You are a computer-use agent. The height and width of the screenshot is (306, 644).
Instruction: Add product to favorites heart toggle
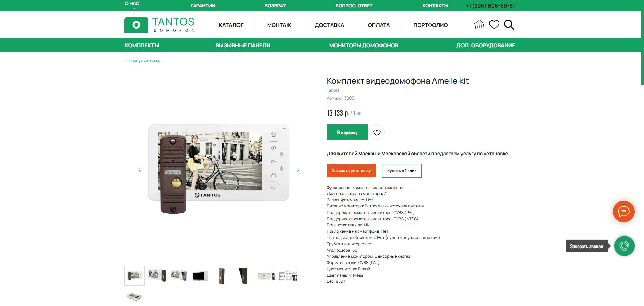tap(377, 132)
